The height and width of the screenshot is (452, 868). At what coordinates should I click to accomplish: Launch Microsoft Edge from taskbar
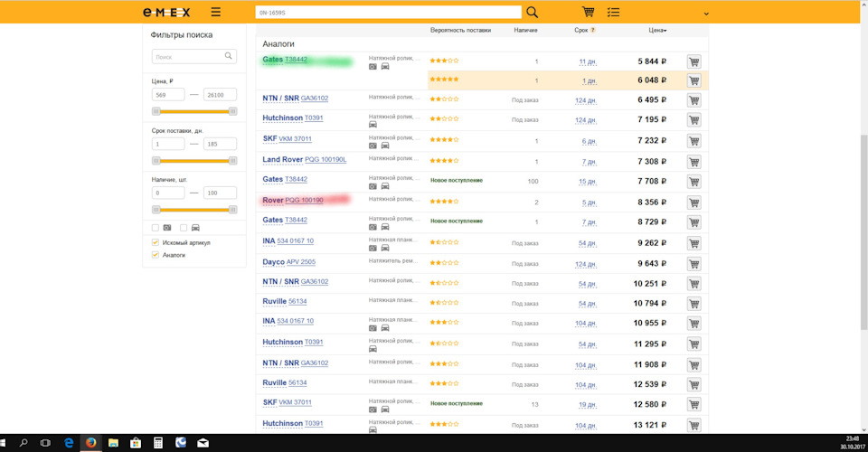(x=69, y=443)
